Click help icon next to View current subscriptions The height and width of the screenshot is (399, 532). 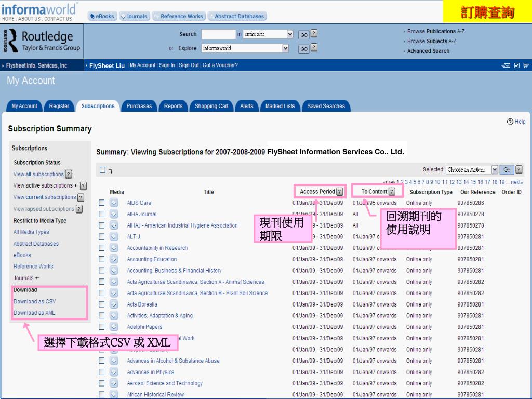click(x=81, y=197)
